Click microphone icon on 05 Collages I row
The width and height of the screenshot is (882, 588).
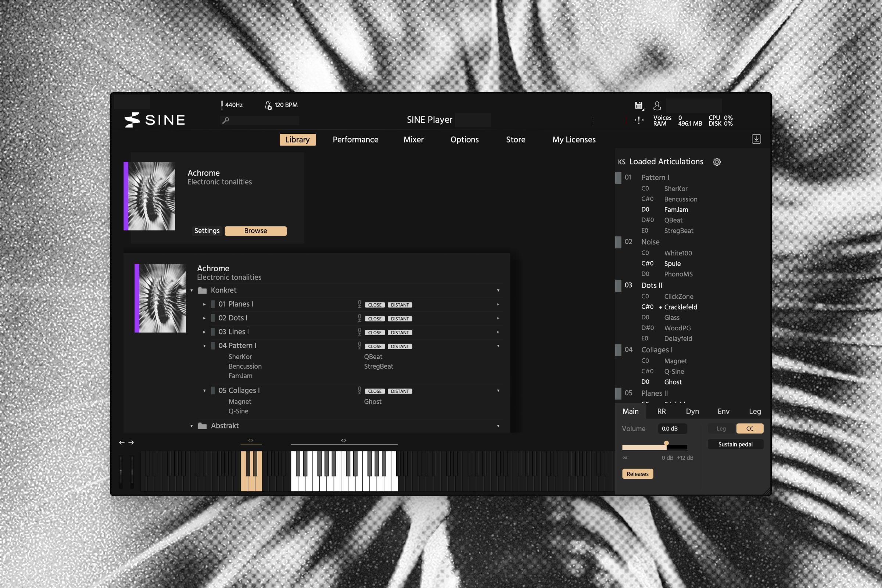click(x=359, y=390)
